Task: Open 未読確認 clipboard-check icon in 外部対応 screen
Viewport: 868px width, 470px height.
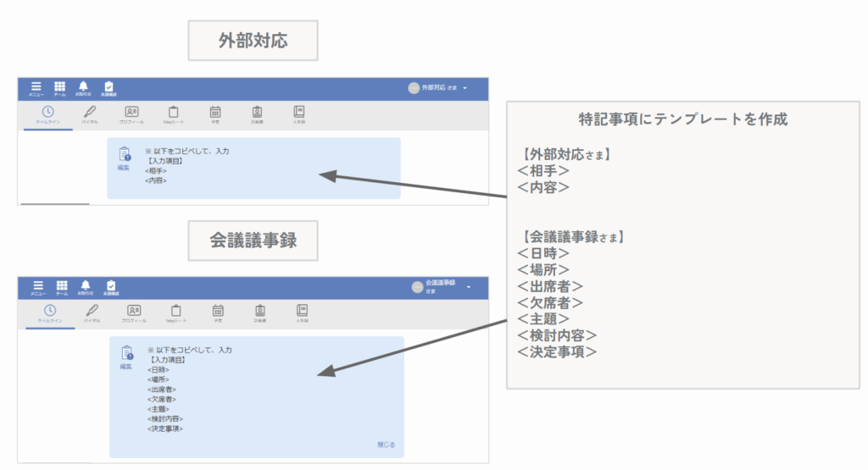Action: point(108,88)
